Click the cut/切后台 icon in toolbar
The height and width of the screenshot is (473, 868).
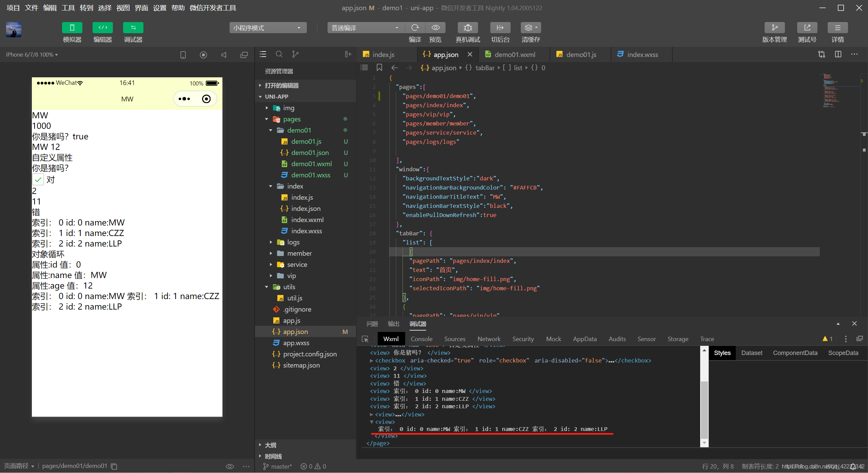click(x=499, y=27)
